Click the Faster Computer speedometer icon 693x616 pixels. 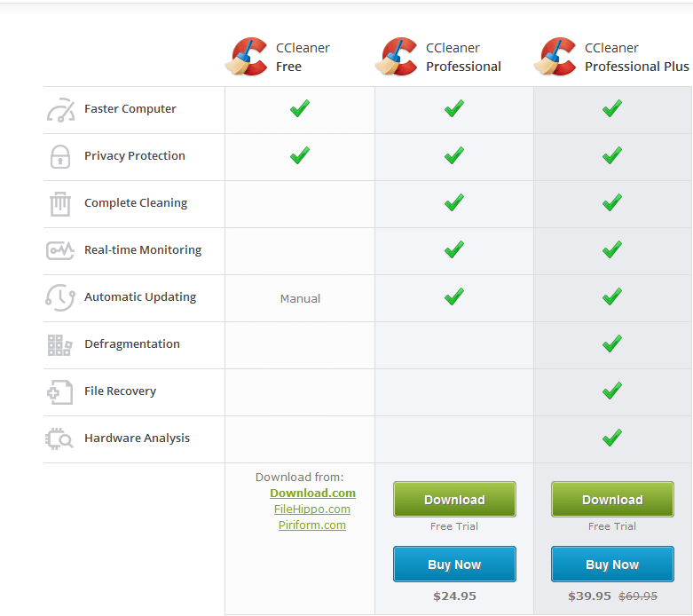60,110
